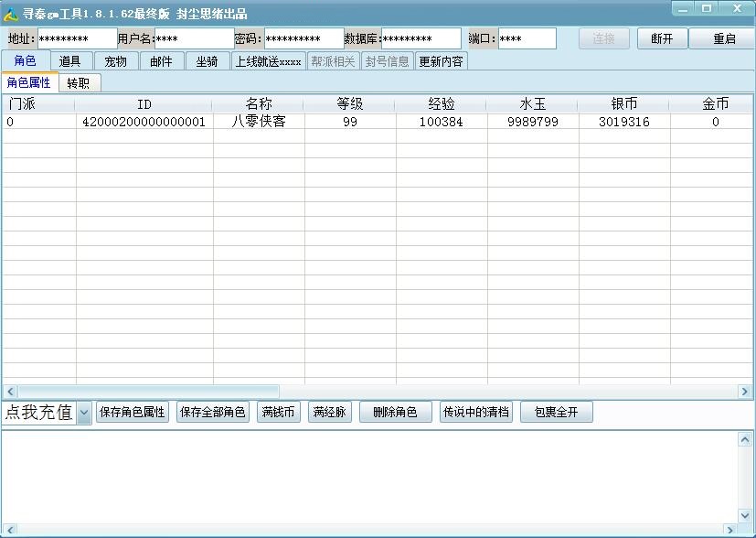Switch to the 道具 tab
The image size is (756, 538).
click(70, 61)
